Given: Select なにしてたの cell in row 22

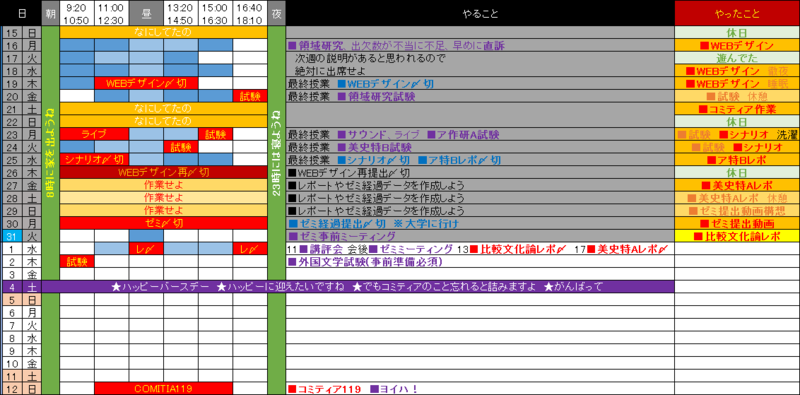Looking at the screenshot, I should coord(163,121).
